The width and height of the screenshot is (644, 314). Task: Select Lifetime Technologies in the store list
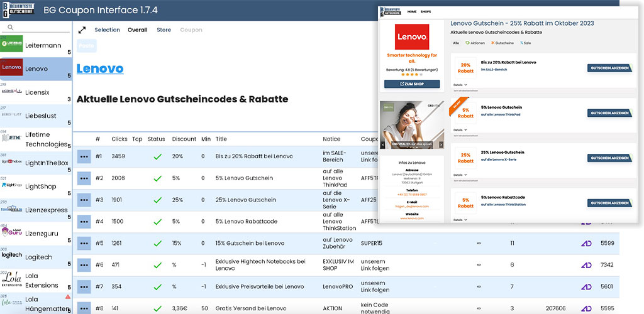(36, 139)
